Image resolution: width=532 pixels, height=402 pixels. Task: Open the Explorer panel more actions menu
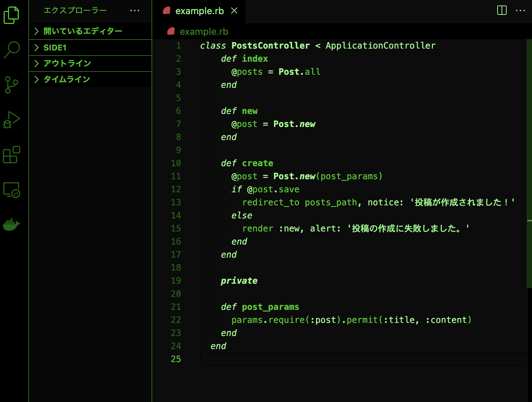click(x=135, y=11)
